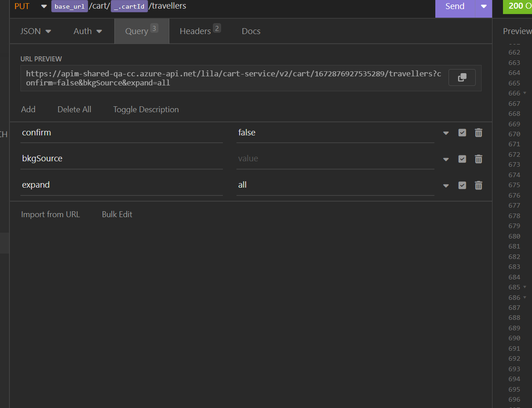
Task: Open the Send options dropdown arrow
Action: coord(484,6)
